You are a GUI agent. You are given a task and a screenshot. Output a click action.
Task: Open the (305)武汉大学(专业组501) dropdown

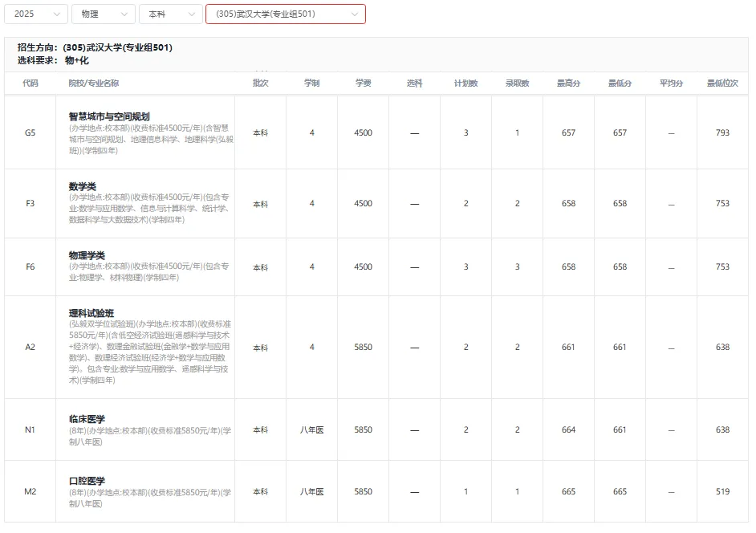286,14
